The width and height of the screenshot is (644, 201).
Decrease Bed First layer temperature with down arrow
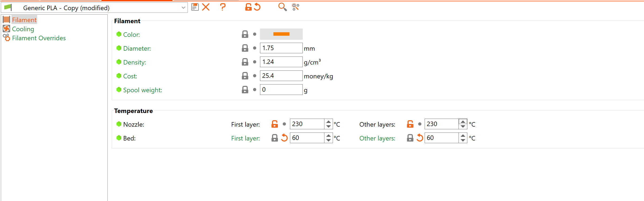tap(328, 140)
